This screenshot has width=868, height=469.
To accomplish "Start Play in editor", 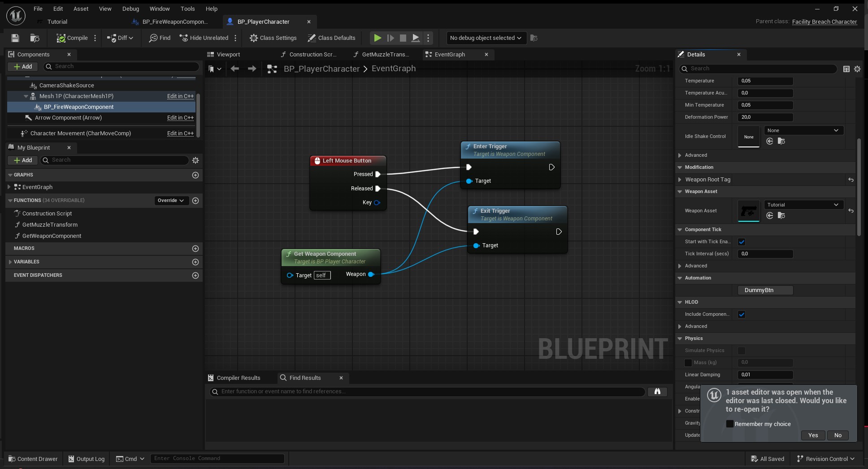I will pyautogui.click(x=378, y=38).
